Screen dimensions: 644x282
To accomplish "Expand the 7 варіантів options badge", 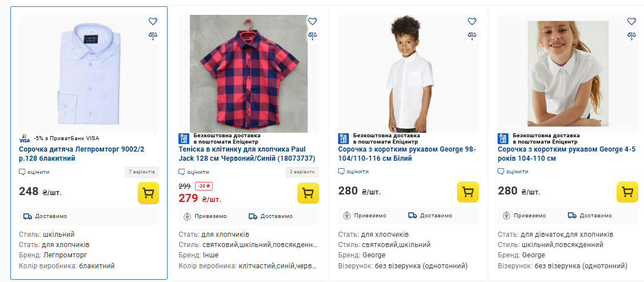I will (142, 172).
